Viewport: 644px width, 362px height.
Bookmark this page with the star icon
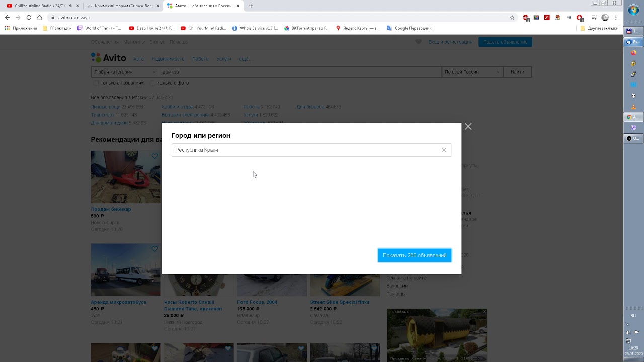click(512, 18)
